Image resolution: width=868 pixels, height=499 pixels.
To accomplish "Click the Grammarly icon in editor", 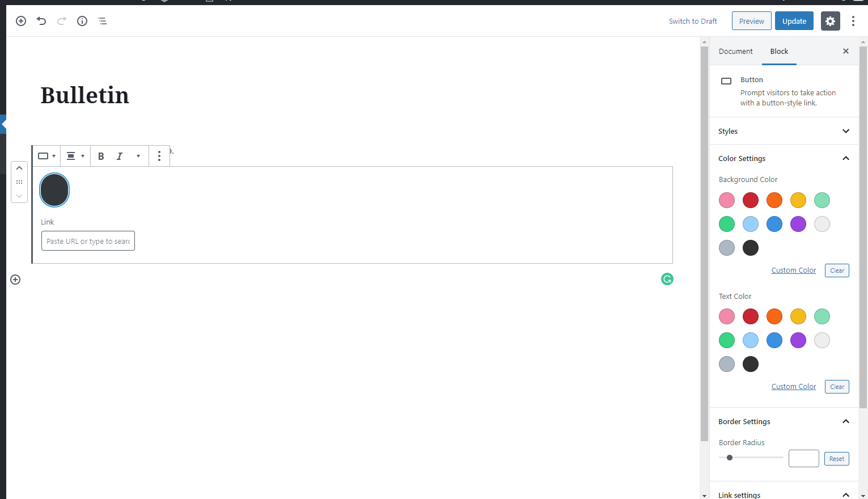I will coord(667,279).
